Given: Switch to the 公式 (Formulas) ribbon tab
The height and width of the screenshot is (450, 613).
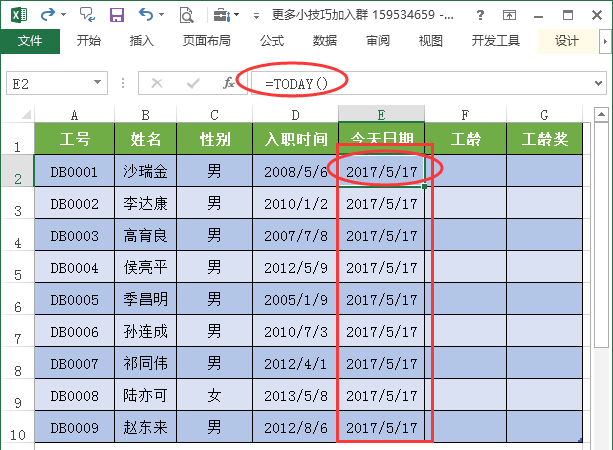Looking at the screenshot, I should click(x=271, y=41).
